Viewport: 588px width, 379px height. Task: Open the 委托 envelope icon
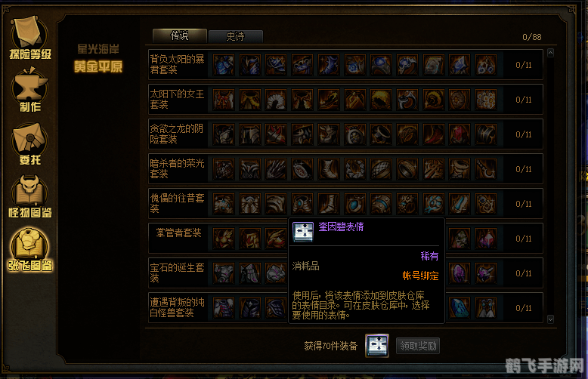click(30, 144)
